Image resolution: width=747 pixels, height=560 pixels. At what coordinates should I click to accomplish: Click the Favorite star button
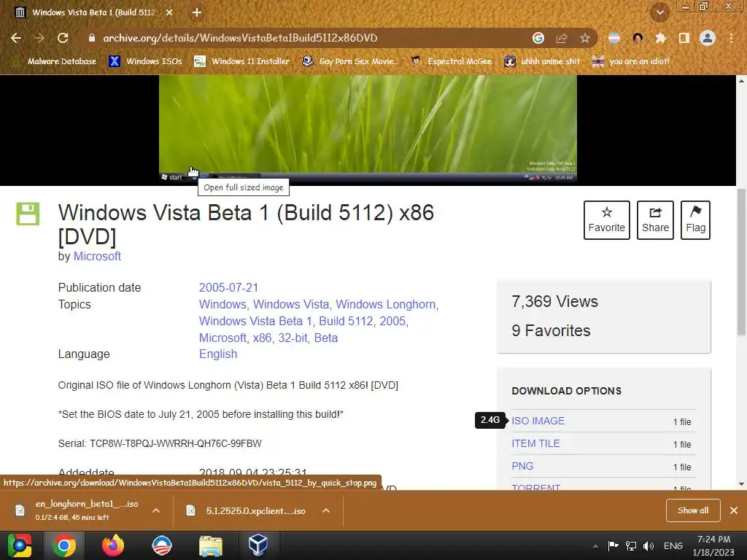coord(606,220)
